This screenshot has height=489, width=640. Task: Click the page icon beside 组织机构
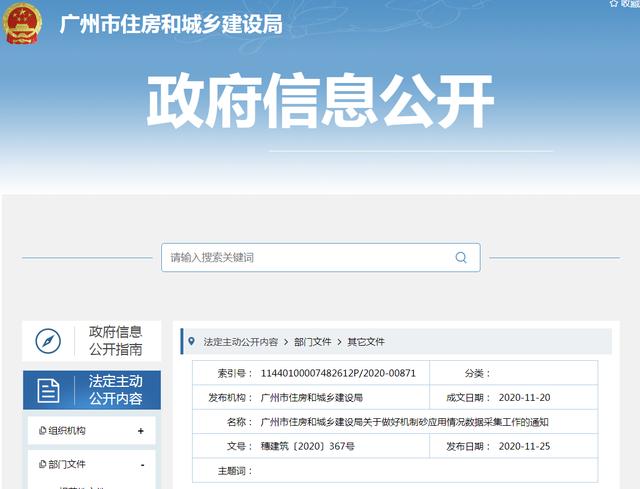42,430
